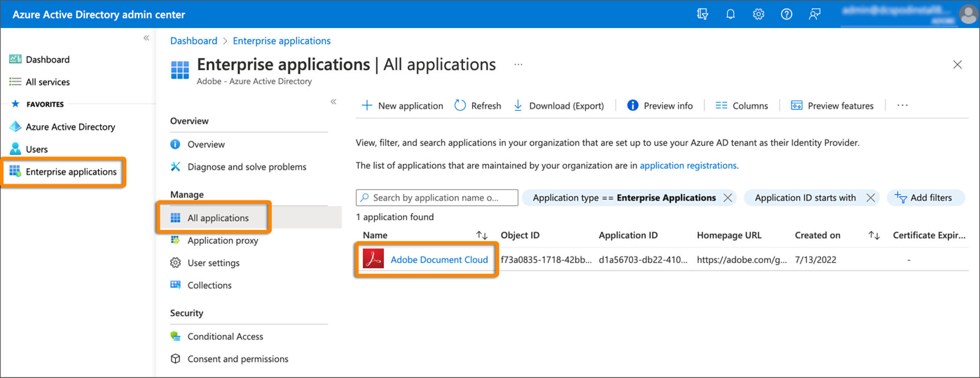
Task: Open Collections
Action: click(x=209, y=286)
